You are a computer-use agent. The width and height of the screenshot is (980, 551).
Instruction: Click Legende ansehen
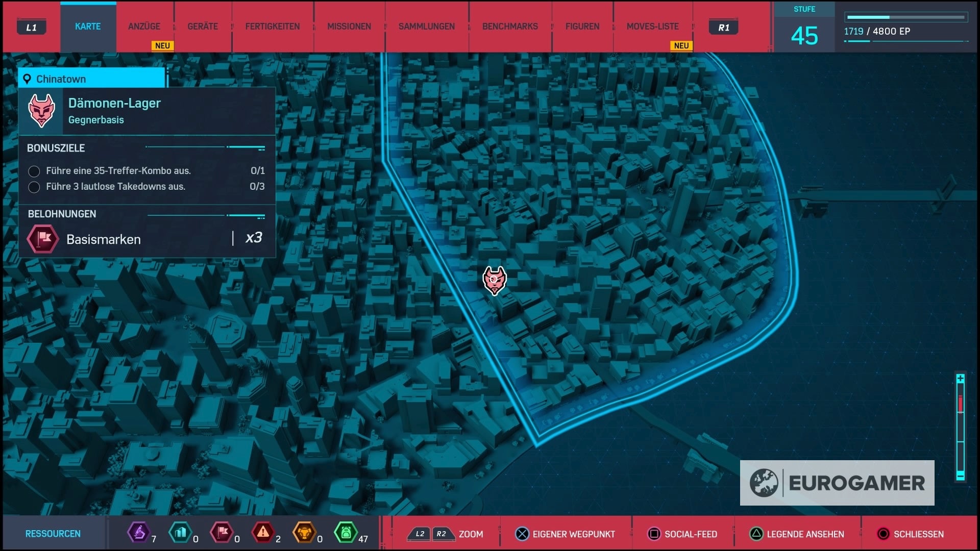pos(797,534)
